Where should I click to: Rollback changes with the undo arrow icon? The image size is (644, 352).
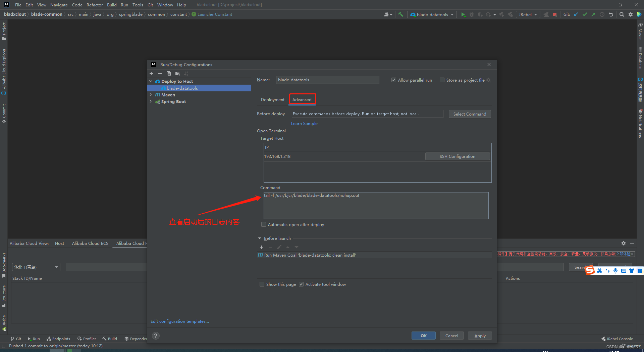[x=611, y=14]
